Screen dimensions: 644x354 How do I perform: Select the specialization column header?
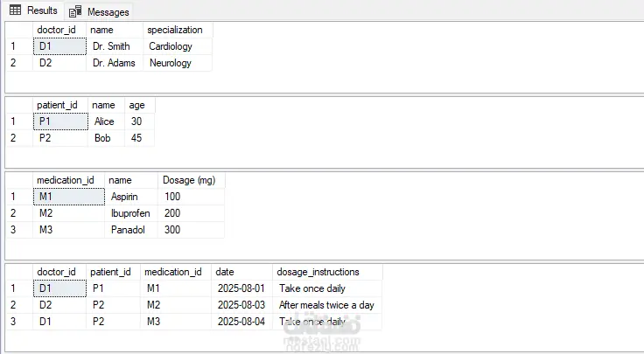[174, 30]
